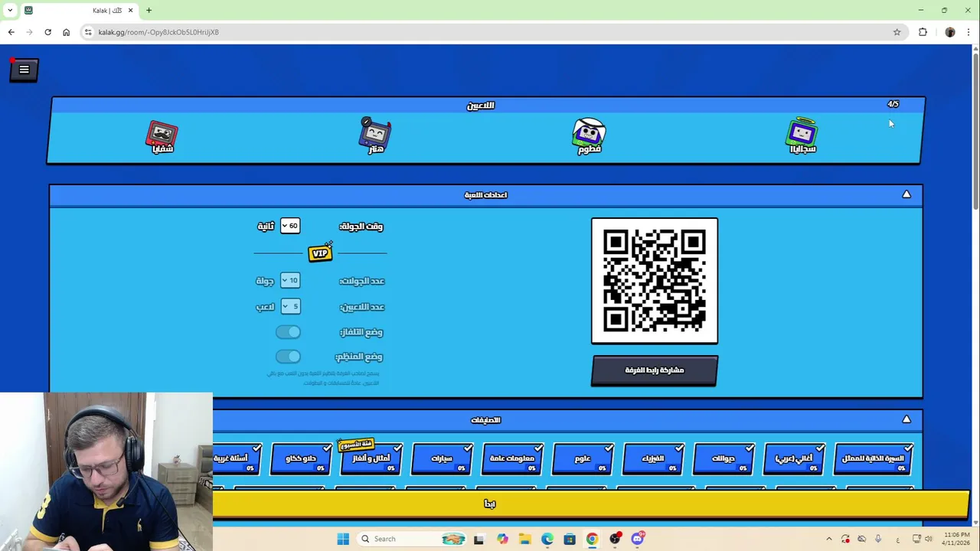Image resolution: width=980 pixels, height=551 pixels.
Task: Select player avatar فطوم
Action: 589,135
